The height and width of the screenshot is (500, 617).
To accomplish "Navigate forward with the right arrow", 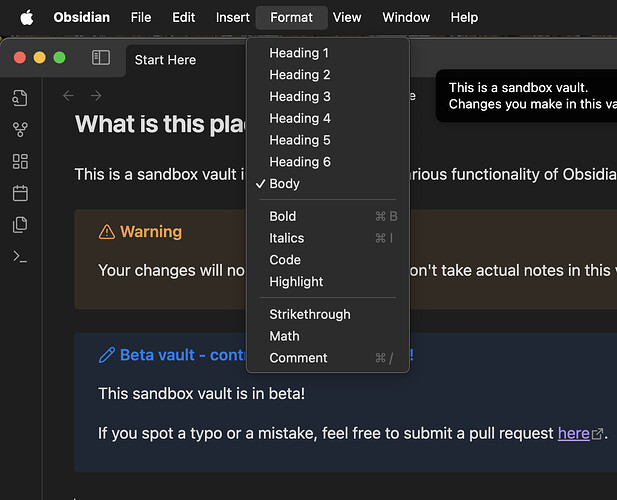I will tap(96, 96).
